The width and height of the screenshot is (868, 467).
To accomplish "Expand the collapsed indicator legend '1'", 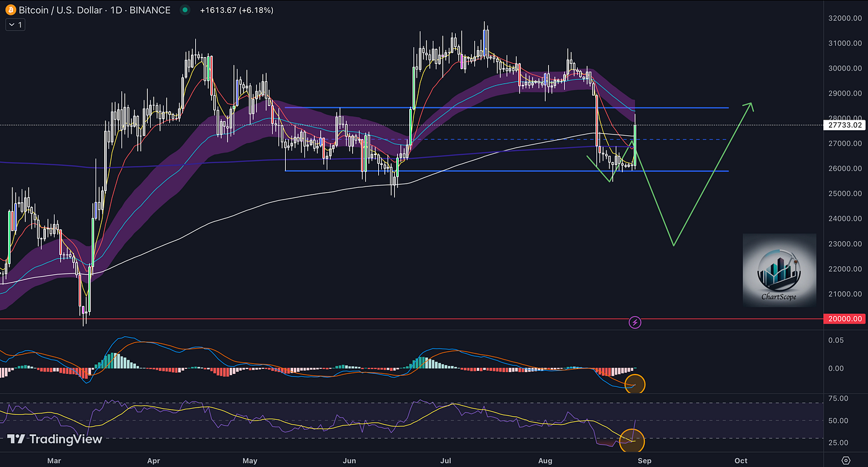I will click(15, 24).
